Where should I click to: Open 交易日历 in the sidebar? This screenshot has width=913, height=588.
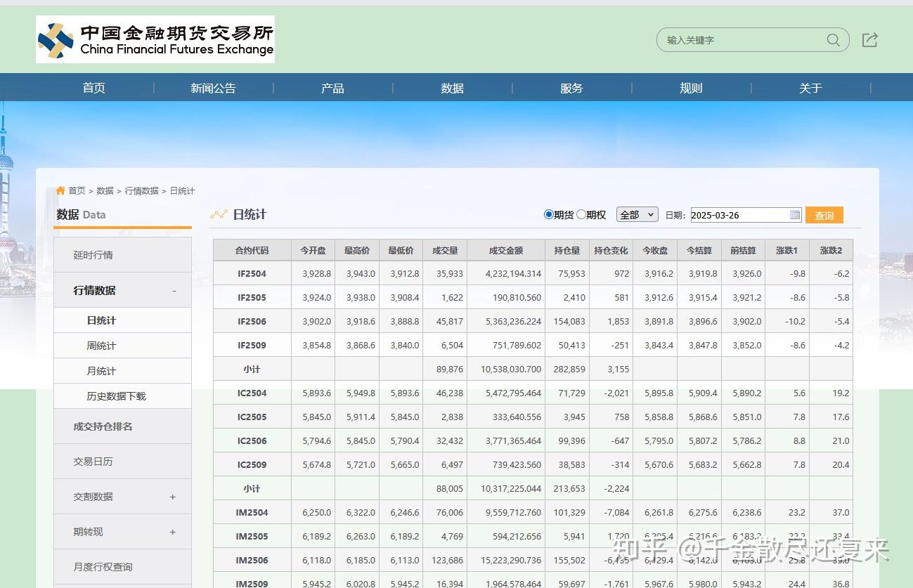122,462
